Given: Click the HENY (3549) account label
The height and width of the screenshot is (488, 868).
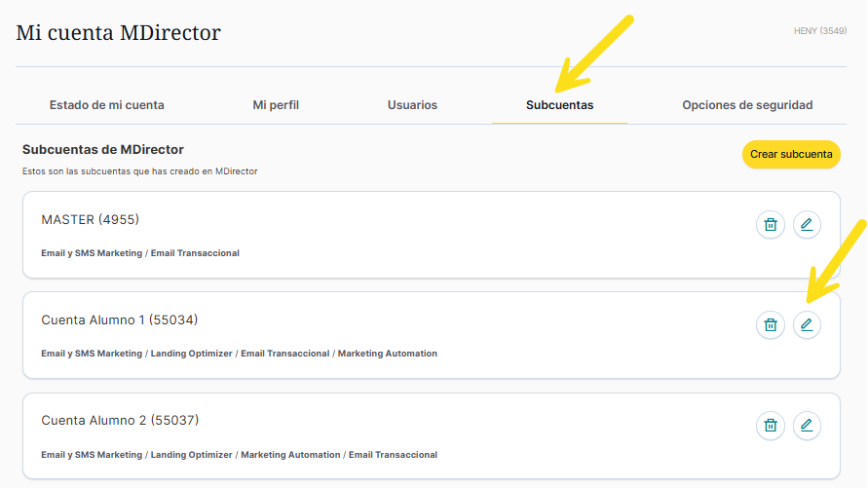Looking at the screenshot, I should click(819, 31).
